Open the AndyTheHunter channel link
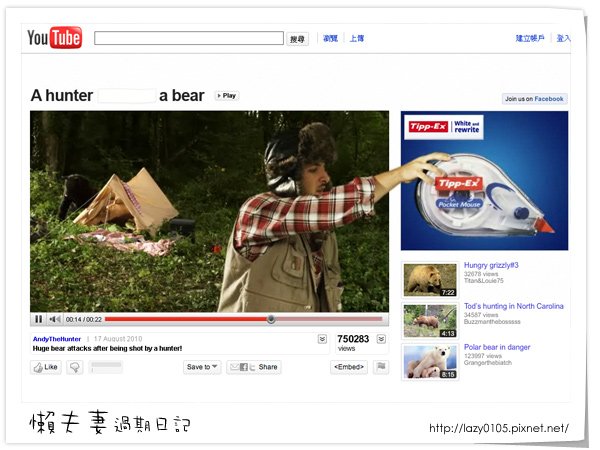 click(57, 339)
